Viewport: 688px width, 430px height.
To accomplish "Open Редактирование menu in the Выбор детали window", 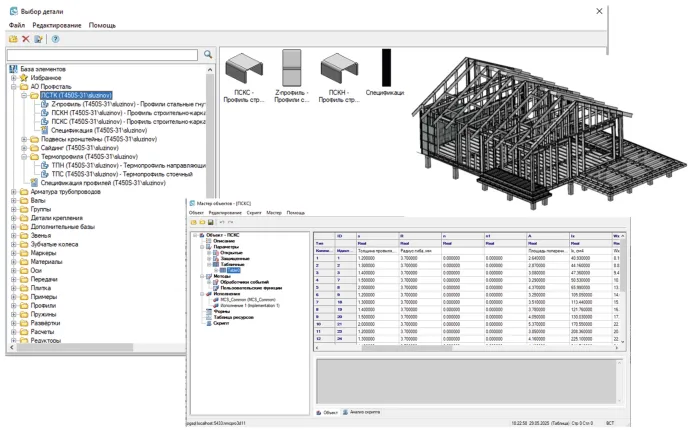I will tap(57, 25).
